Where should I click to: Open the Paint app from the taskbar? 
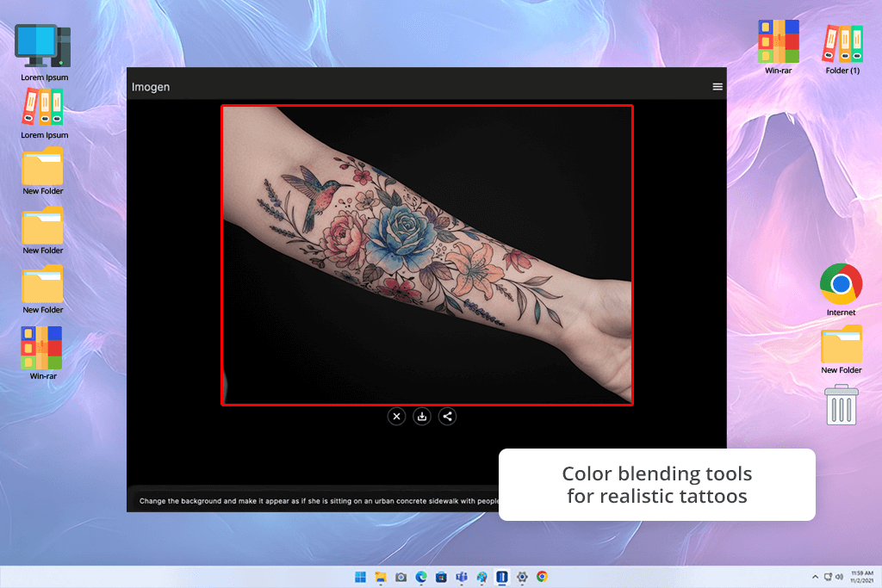point(481,577)
